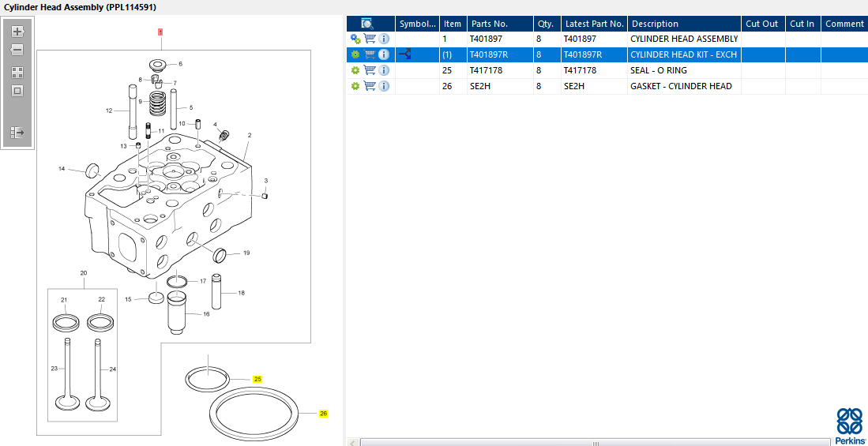
Task: Click the yellow callout 26 in diagram
Action: pos(323,414)
